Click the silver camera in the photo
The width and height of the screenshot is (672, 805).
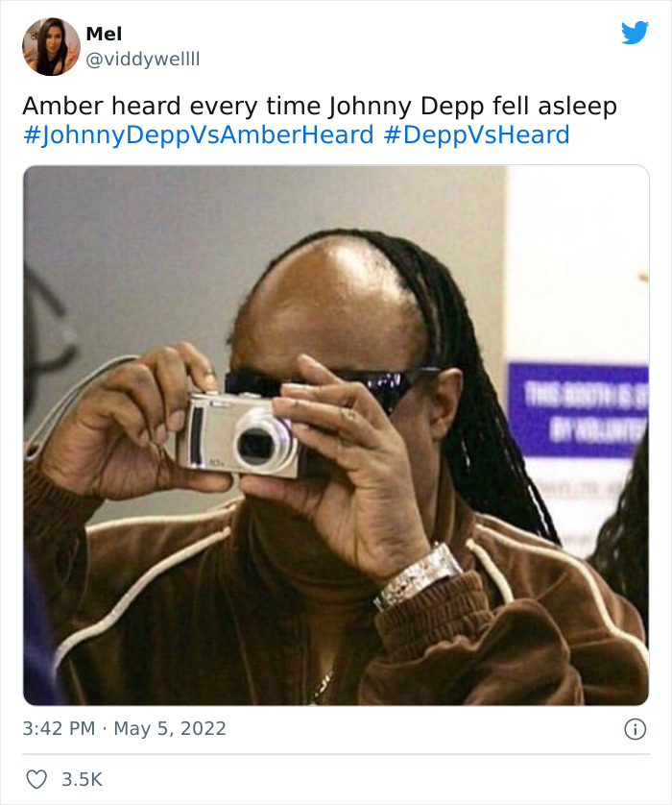(x=238, y=435)
